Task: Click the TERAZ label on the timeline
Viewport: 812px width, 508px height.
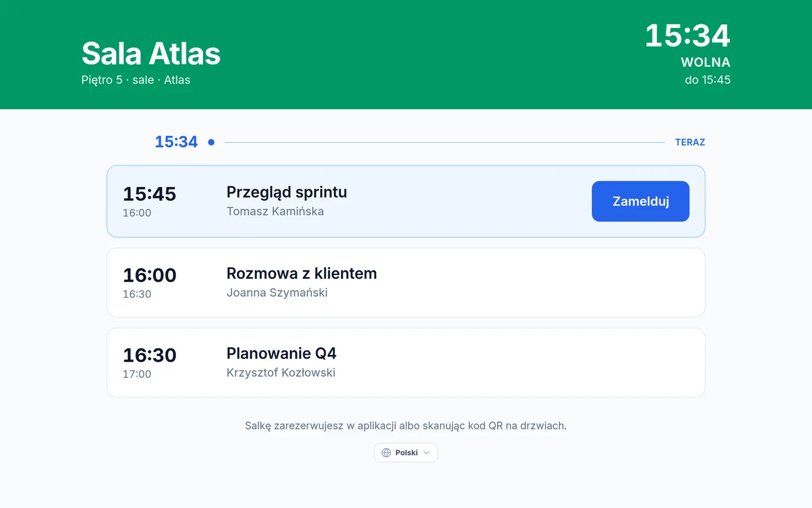Action: [690, 142]
